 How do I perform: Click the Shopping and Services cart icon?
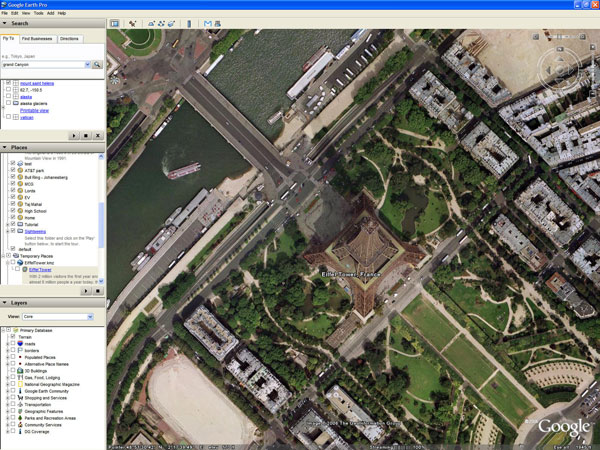pos(20,398)
